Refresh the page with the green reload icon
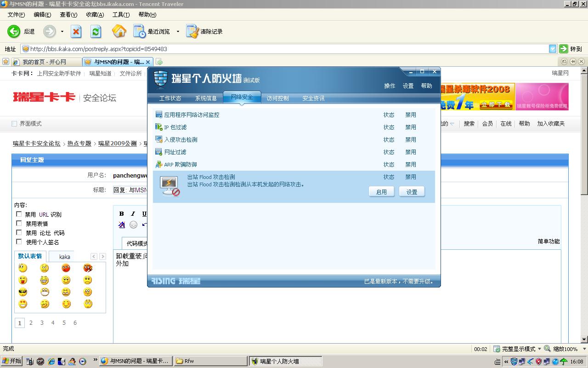The width and height of the screenshot is (588, 368). click(x=96, y=31)
